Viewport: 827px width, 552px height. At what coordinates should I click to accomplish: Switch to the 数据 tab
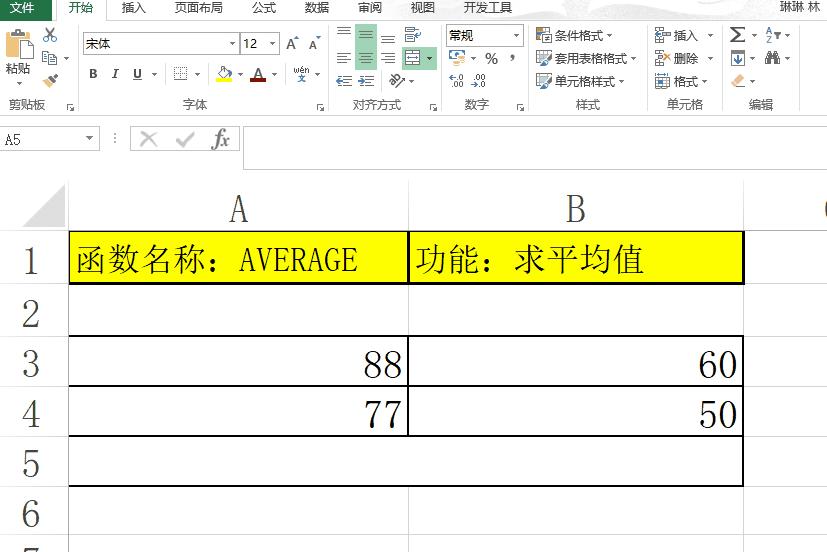tap(317, 7)
